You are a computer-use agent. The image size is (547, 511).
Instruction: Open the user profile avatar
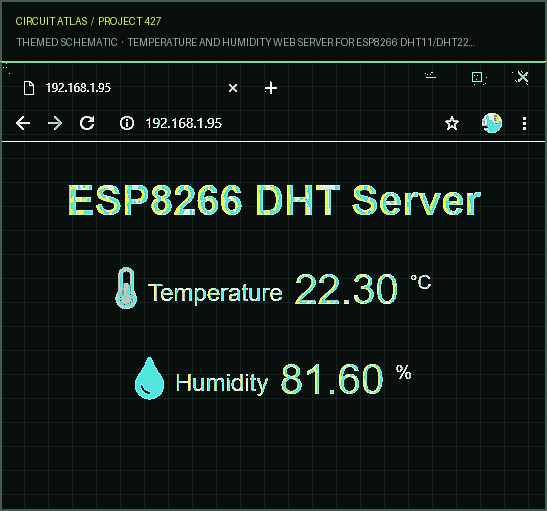pos(492,123)
